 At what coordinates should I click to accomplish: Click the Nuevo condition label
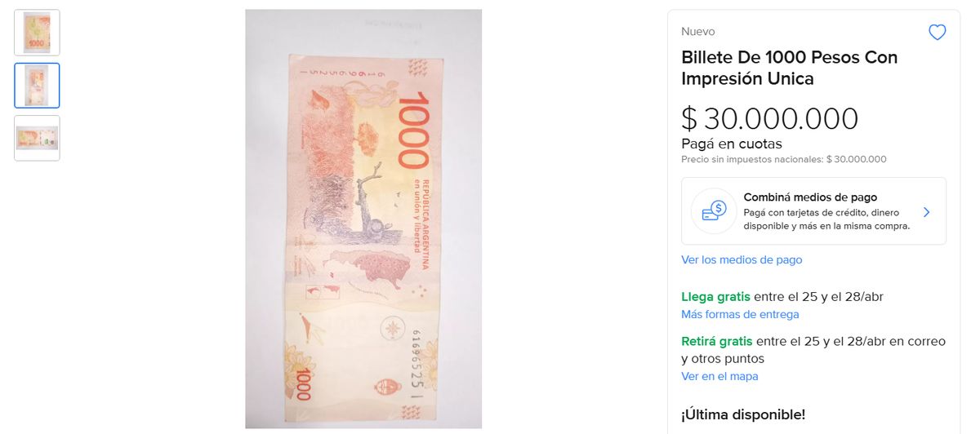[698, 31]
